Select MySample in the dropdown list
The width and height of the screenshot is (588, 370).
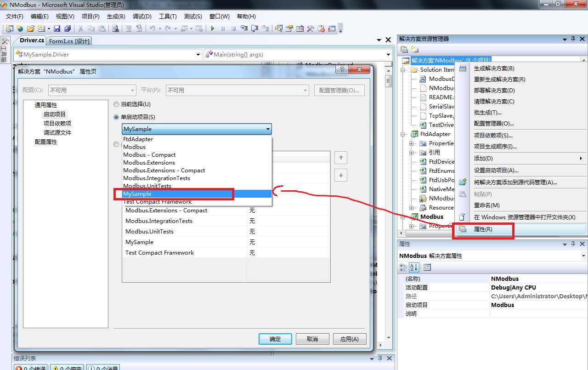click(x=197, y=194)
